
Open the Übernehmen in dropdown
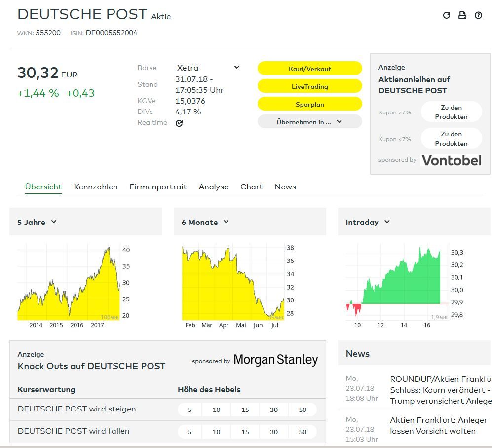point(309,122)
